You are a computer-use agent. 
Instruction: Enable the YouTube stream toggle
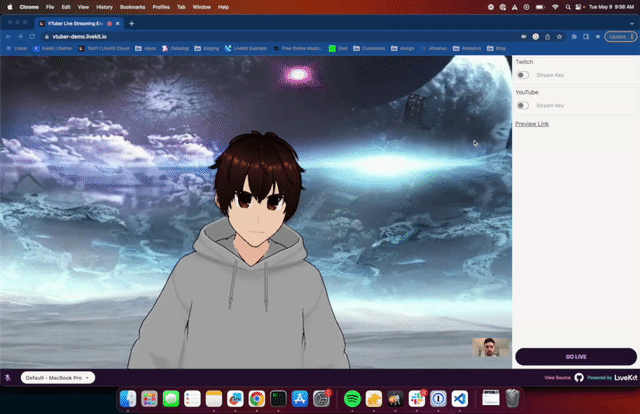tap(523, 105)
